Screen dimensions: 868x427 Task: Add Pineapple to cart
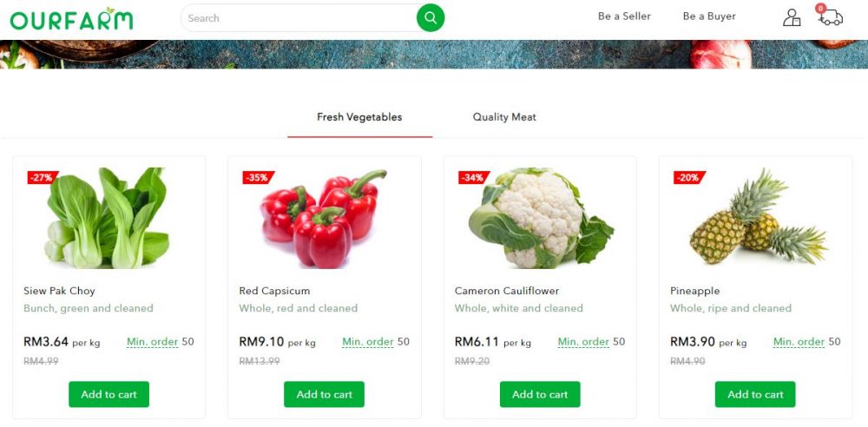(756, 394)
